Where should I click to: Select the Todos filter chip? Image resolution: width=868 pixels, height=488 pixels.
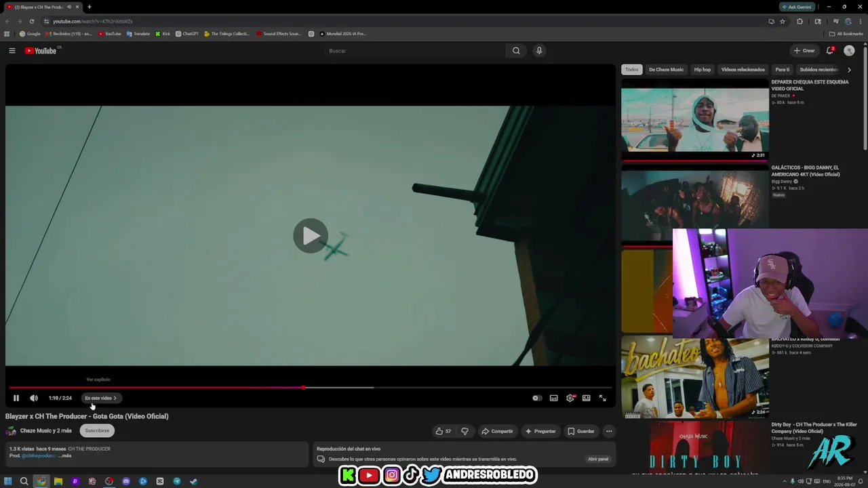tap(632, 70)
